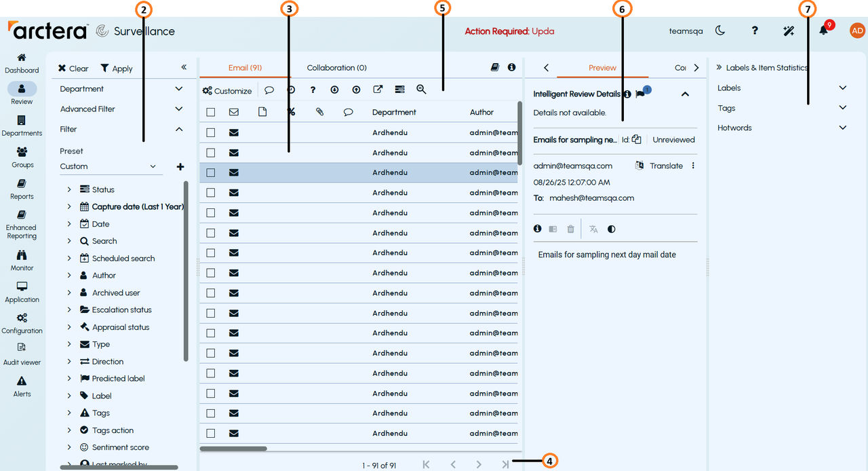Click the stacked rows view toolbar icon

click(x=399, y=90)
